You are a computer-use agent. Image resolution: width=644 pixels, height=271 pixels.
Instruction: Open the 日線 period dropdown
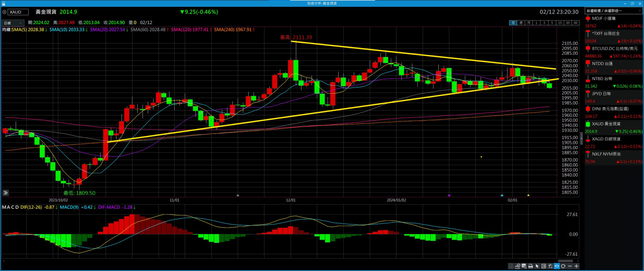[x=13, y=23]
